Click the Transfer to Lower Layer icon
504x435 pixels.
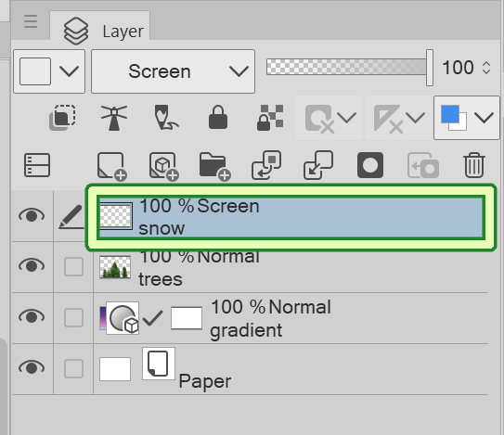[266, 165]
